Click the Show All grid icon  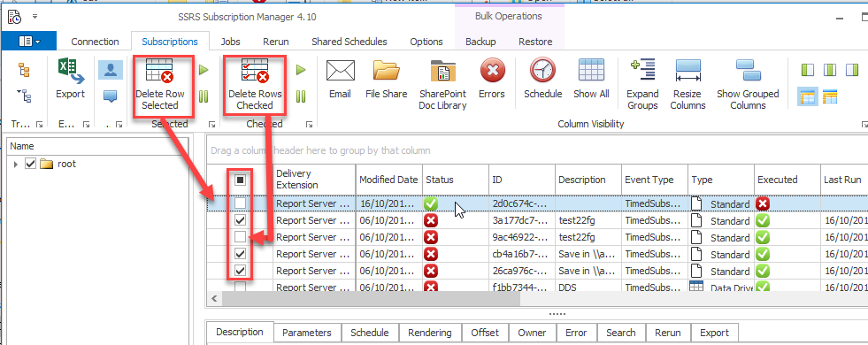591,71
